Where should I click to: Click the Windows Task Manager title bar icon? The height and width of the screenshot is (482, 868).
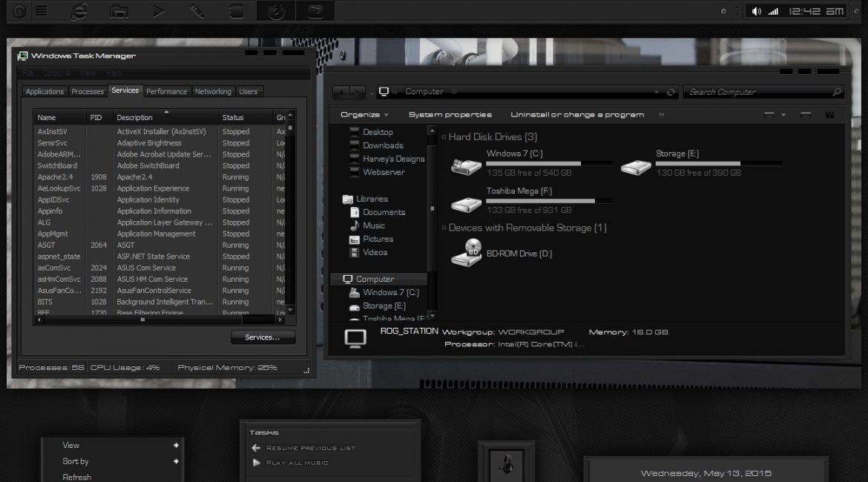coord(23,56)
